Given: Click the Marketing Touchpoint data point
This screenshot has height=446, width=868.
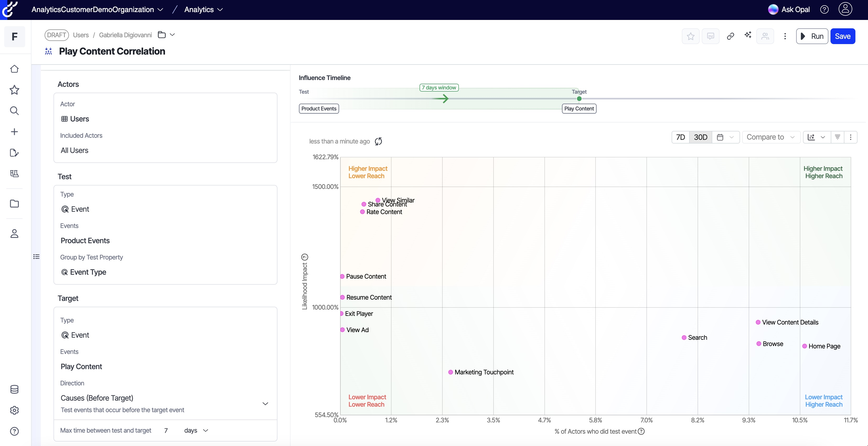Looking at the screenshot, I should coord(451,372).
